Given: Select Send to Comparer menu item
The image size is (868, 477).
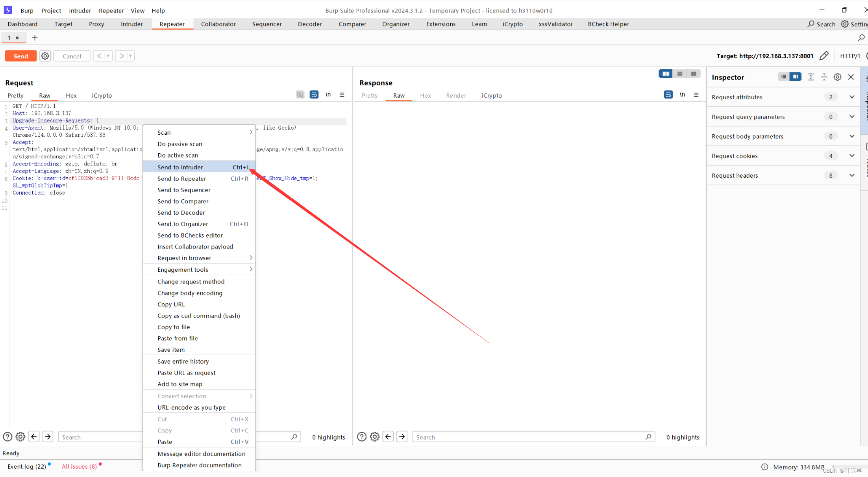Looking at the screenshot, I should pos(200,201).
